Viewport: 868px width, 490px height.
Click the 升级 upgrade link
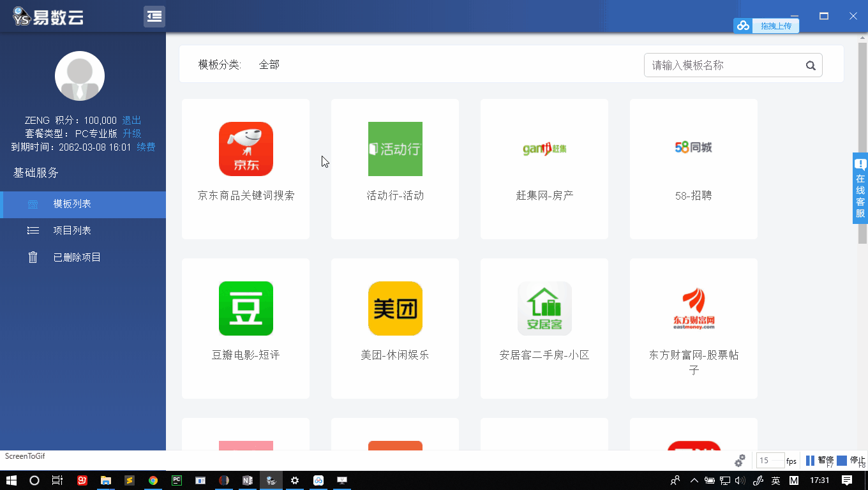pos(132,133)
